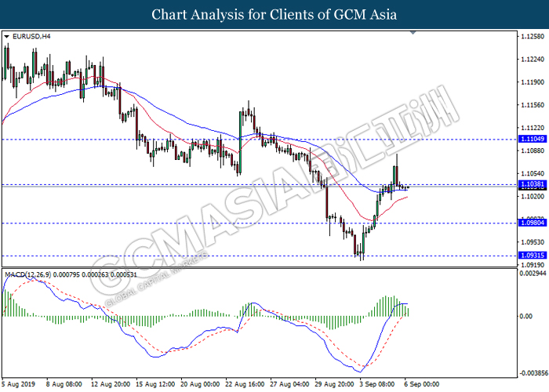The image size is (549, 392).
Task: Select the EURUSD,H4 symbol label
Action: coord(31,36)
